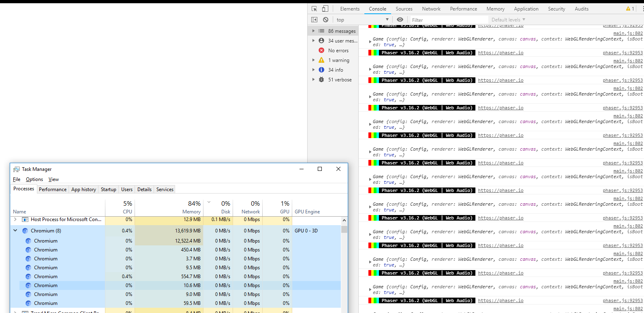Image resolution: width=644 pixels, height=313 pixels.
Task: Click the Chromium icon in the 9.0 MB row
Action: (x=28, y=294)
